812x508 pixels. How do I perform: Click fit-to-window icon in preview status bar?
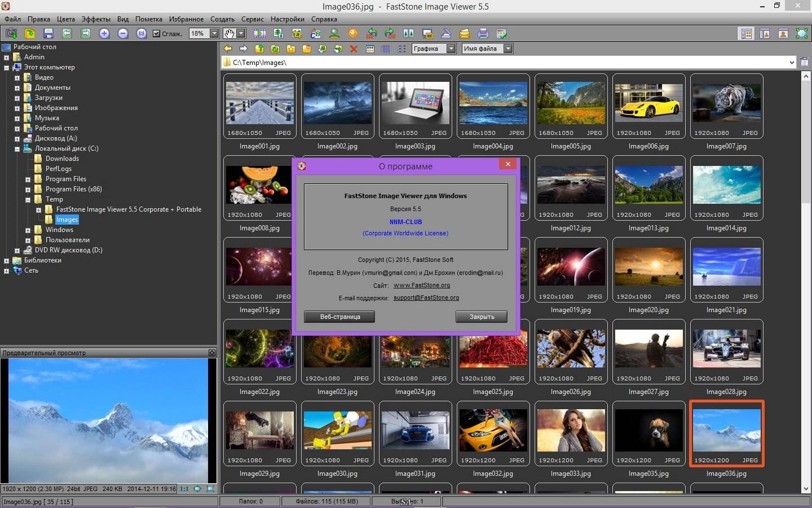[197, 489]
